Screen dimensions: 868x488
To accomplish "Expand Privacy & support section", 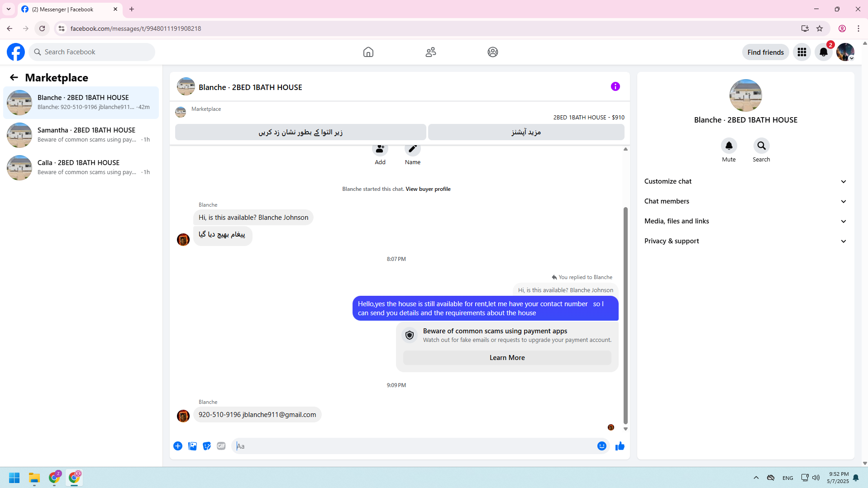I will click(x=745, y=241).
